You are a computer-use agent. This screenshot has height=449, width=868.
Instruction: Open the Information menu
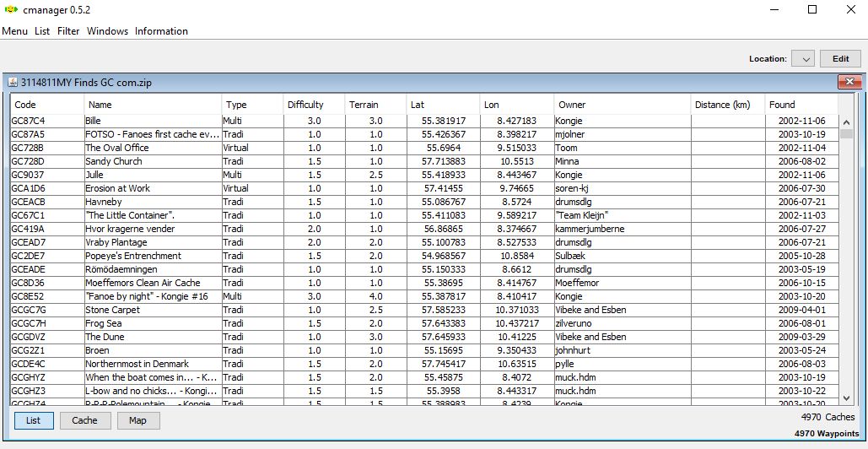coord(162,31)
